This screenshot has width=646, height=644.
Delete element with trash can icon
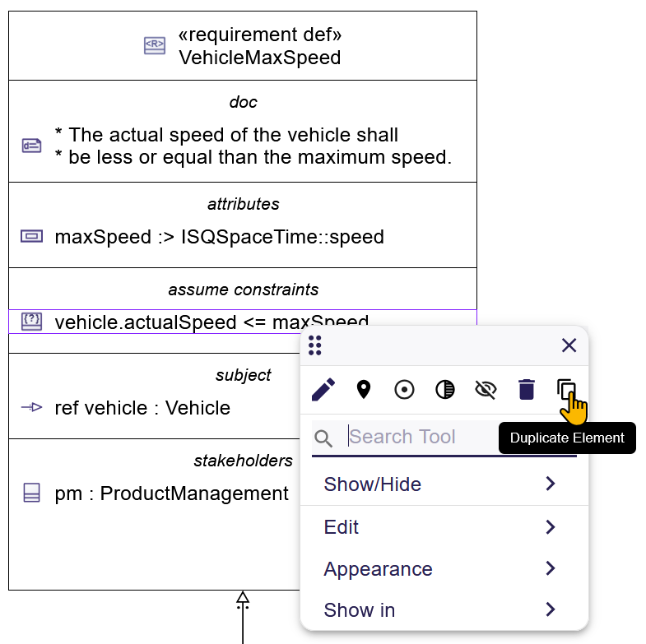coord(527,389)
